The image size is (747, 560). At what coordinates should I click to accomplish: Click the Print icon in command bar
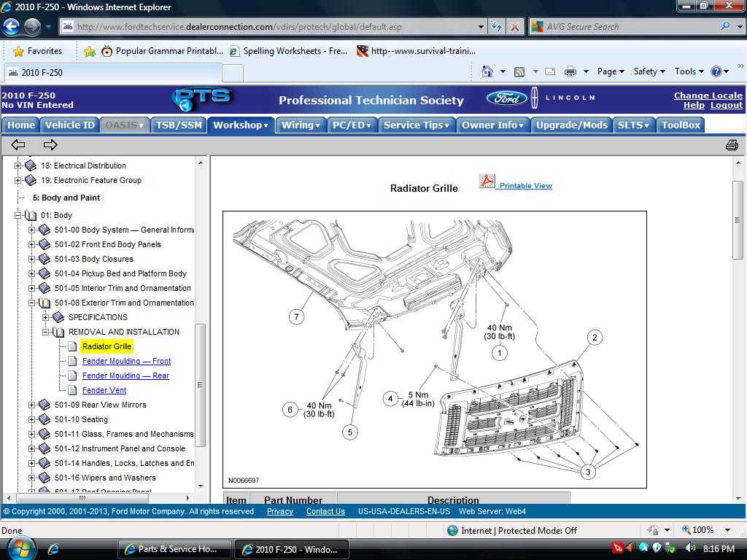click(x=570, y=71)
